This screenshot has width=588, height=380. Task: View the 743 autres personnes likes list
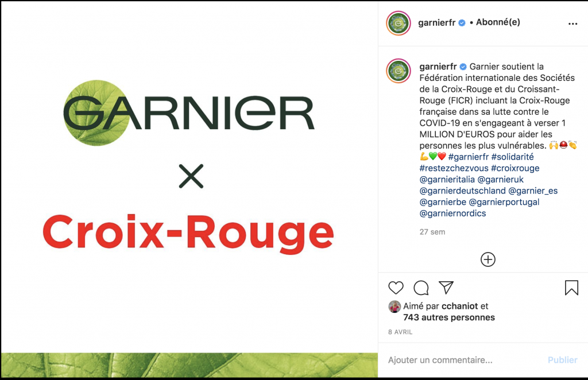(x=449, y=317)
